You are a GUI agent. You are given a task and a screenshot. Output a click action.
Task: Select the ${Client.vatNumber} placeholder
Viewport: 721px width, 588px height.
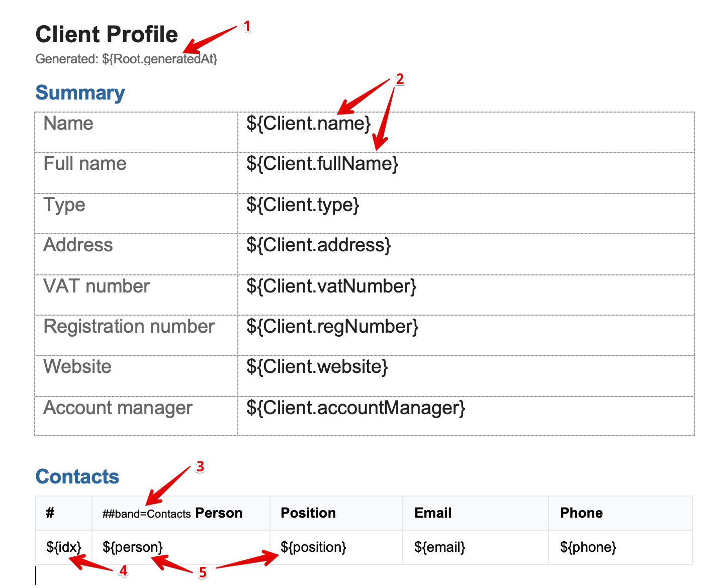tap(331, 286)
